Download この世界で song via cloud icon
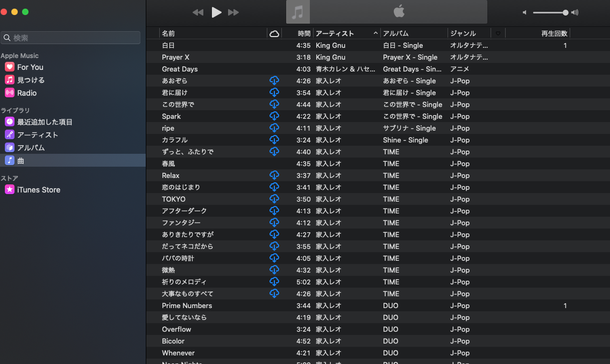This screenshot has width=610, height=364. [274, 104]
